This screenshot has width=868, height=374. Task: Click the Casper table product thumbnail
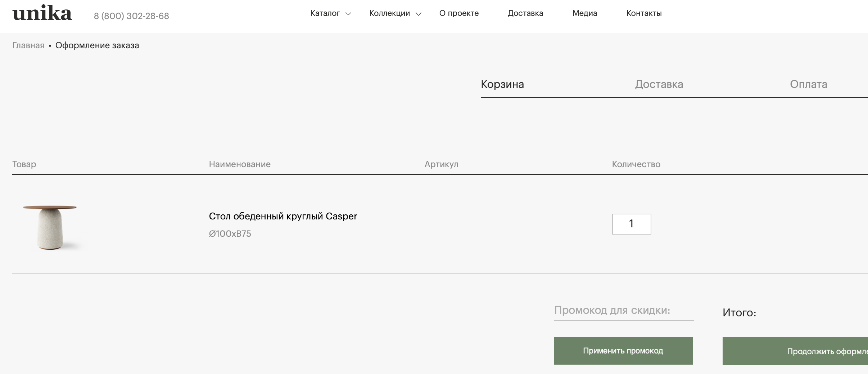click(50, 226)
